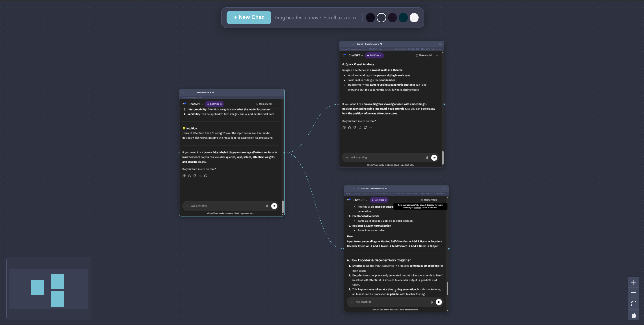Viewport: 644px width, 325px height.
Task: Click the zoom in icon at bottom right
Action: pyautogui.click(x=634, y=282)
